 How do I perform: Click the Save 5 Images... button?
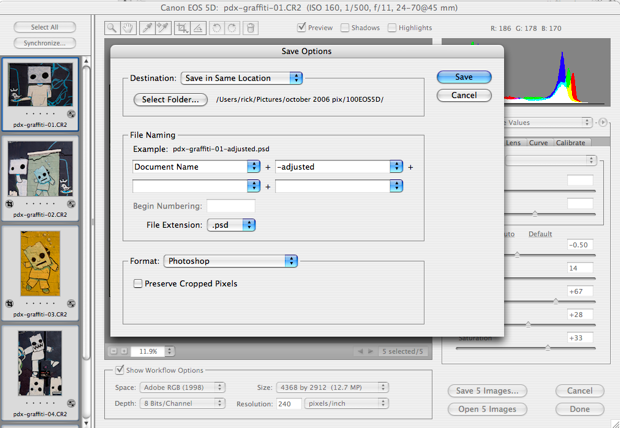pyautogui.click(x=487, y=390)
